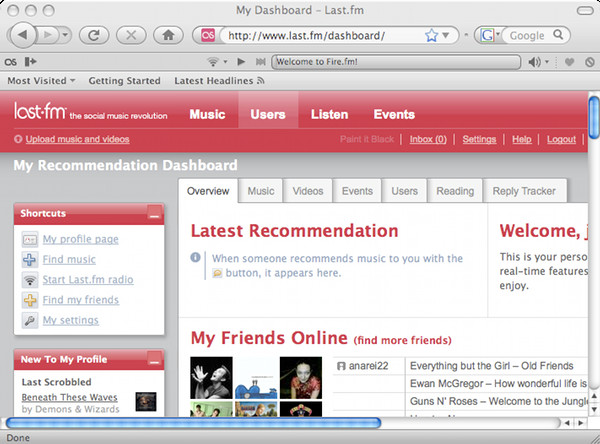Image resolution: width=600 pixels, height=444 pixels.
Task: Click the My profile page icon
Action: (30, 240)
